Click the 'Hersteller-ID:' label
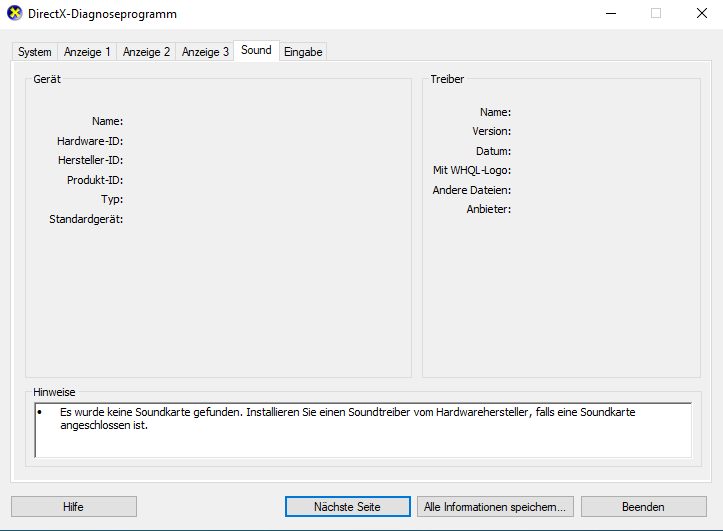Screen dimensions: 723x531 (90, 160)
